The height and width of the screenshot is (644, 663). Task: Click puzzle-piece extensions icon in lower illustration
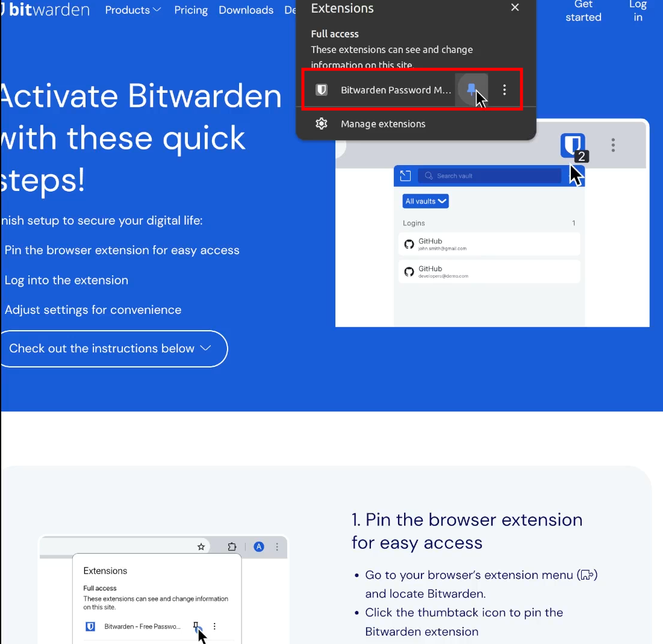(232, 546)
